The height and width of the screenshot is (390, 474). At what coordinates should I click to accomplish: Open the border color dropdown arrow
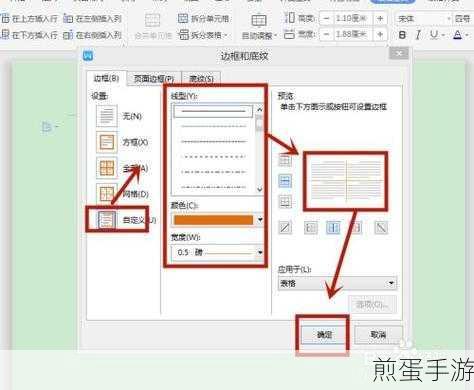click(260, 220)
